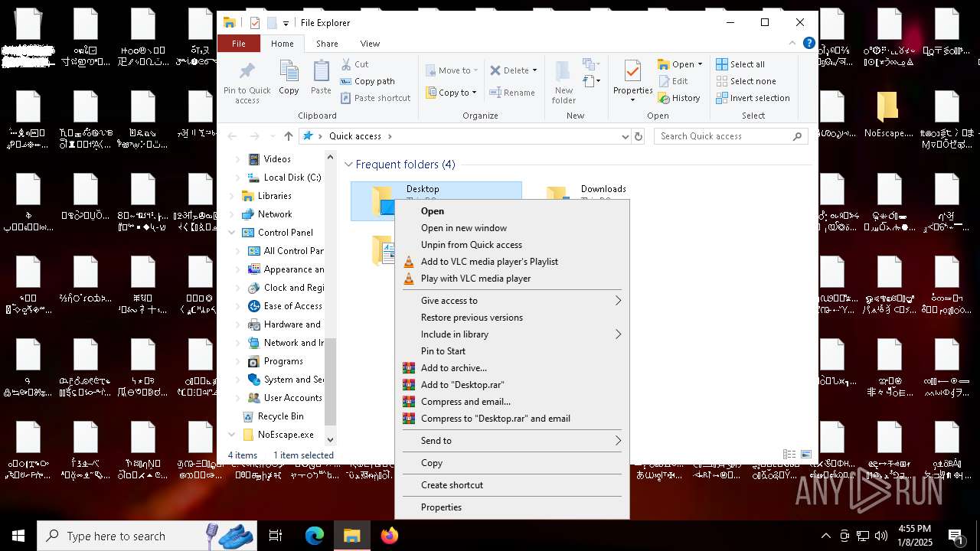Image resolution: width=980 pixels, height=551 pixels.
Task: Click Select none in ribbon
Action: click(746, 81)
